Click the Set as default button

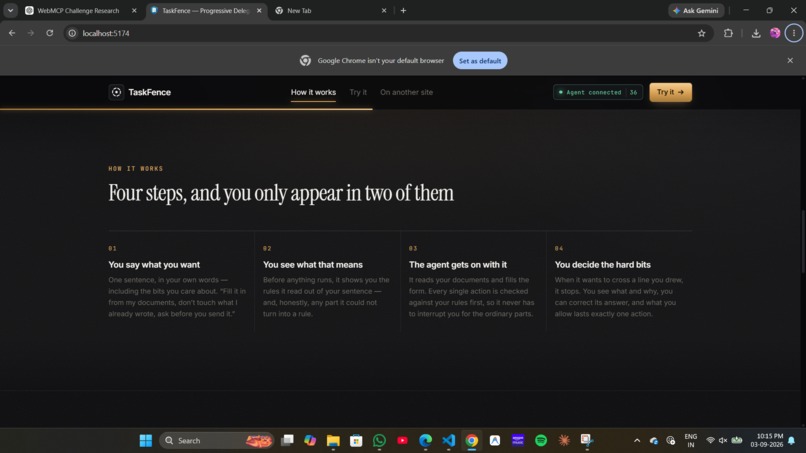point(480,61)
